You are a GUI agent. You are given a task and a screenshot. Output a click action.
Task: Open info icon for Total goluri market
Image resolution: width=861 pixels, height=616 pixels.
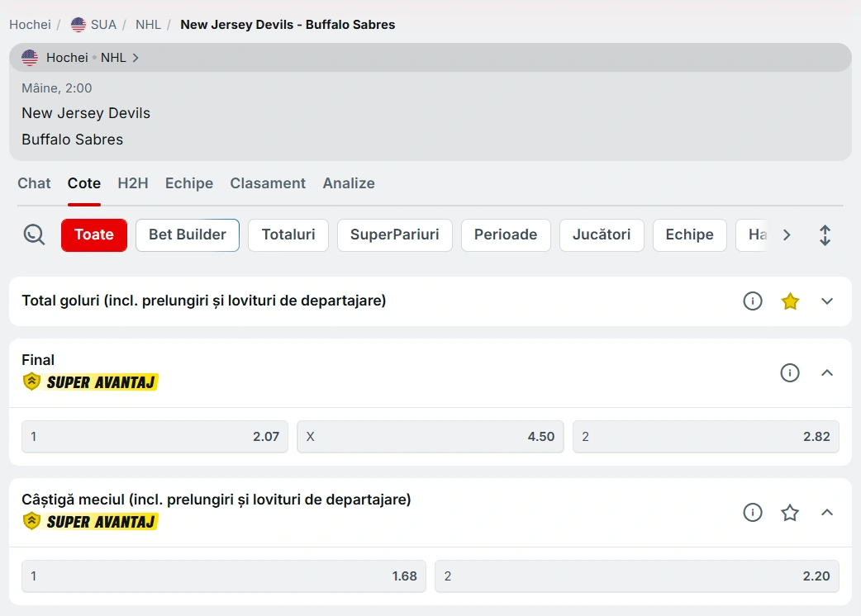[752, 301]
